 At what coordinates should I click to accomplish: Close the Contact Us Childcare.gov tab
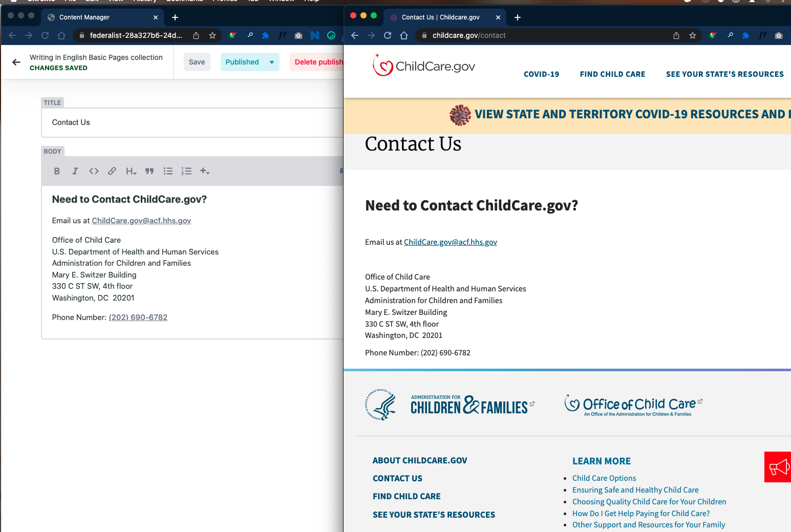tap(498, 17)
